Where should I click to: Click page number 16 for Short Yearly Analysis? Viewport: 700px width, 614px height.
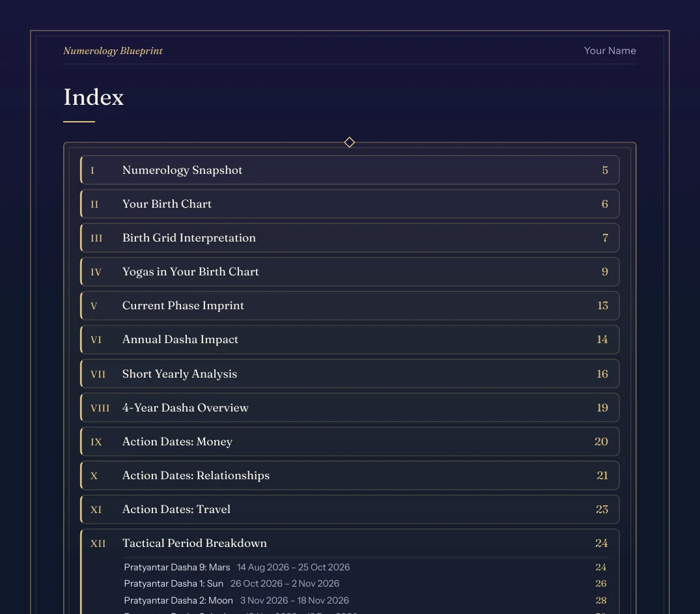(x=602, y=374)
